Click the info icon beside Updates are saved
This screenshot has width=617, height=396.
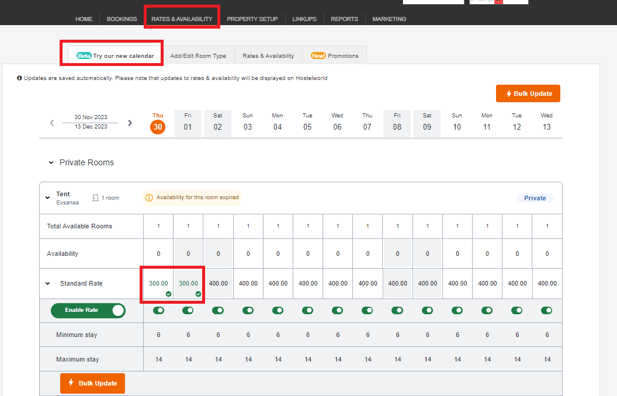tap(19, 78)
